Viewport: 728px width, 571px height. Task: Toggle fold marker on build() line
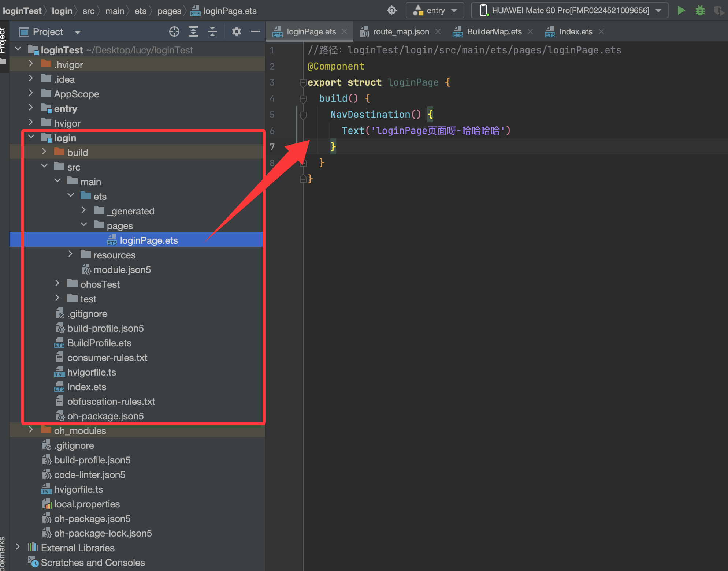[303, 99]
